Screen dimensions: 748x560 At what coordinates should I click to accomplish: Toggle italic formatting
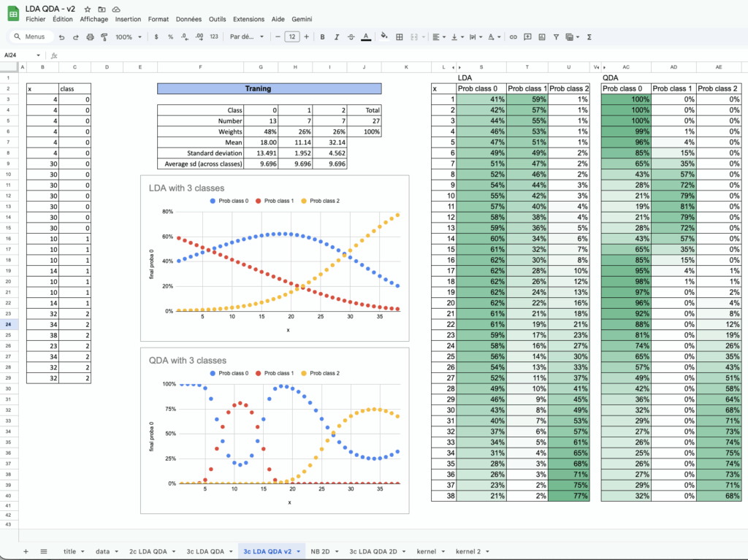click(x=337, y=37)
